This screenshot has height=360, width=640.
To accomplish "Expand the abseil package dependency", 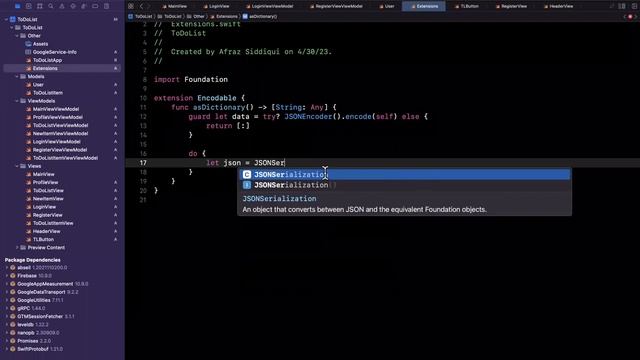I will (x=7, y=268).
